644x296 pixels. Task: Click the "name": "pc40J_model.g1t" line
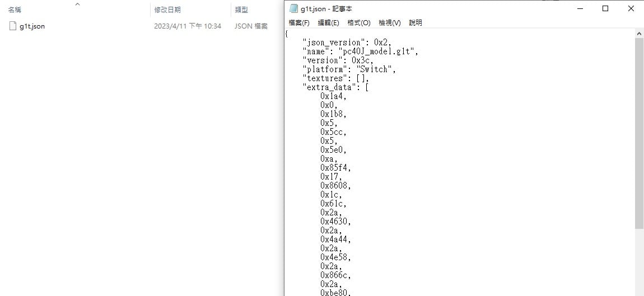pyautogui.click(x=360, y=51)
